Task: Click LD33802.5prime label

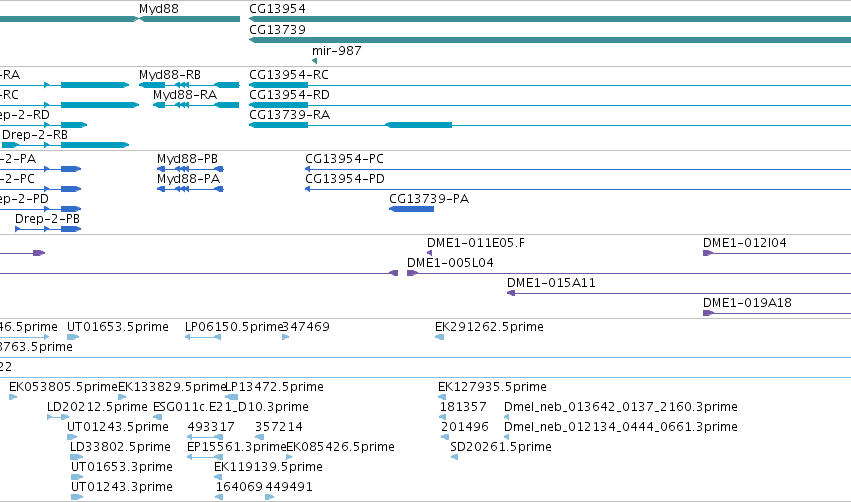Action: [x=120, y=447]
